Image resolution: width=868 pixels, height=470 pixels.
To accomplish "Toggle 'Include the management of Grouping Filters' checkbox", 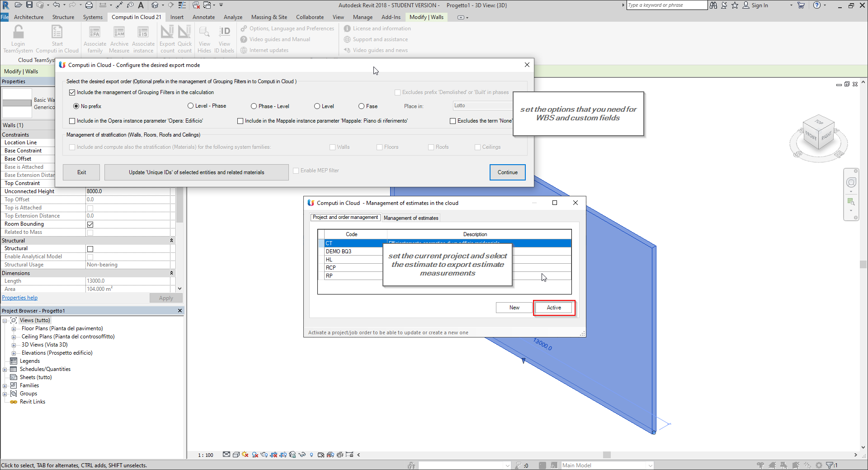I will click(x=72, y=92).
